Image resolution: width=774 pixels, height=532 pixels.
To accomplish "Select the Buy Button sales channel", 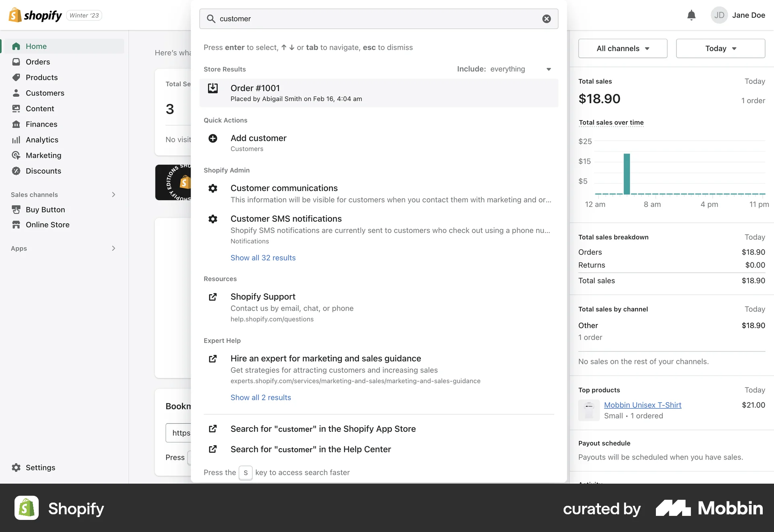I will [45, 210].
